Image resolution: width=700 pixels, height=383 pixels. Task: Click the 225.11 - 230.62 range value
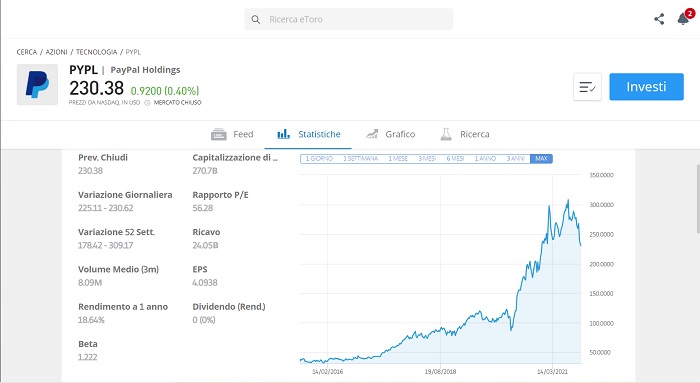(105, 208)
